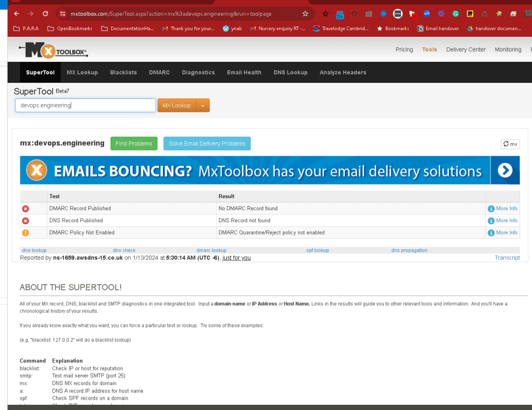Open the Transcript link
This screenshot has width=532, height=410.
507,258
